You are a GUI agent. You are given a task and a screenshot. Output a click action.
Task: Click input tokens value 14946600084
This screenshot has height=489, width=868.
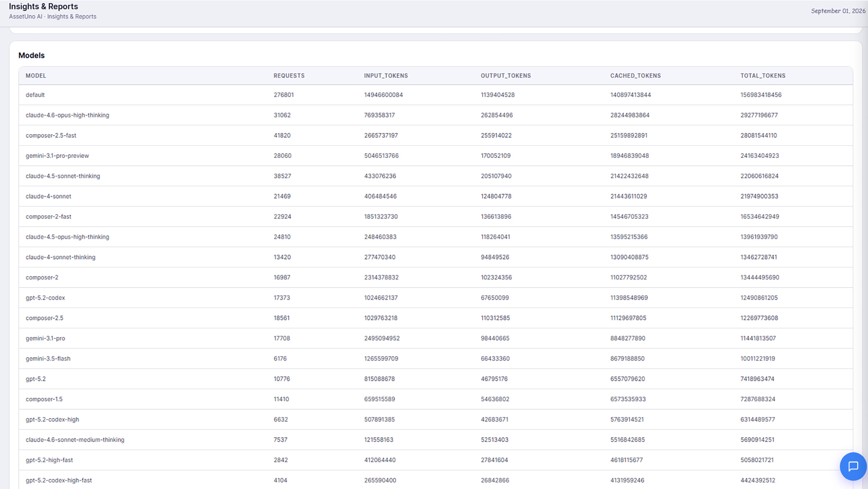click(x=383, y=95)
